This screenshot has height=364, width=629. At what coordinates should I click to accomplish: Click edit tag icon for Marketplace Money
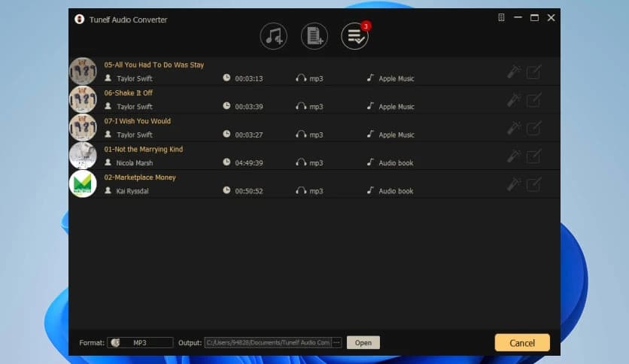(533, 184)
